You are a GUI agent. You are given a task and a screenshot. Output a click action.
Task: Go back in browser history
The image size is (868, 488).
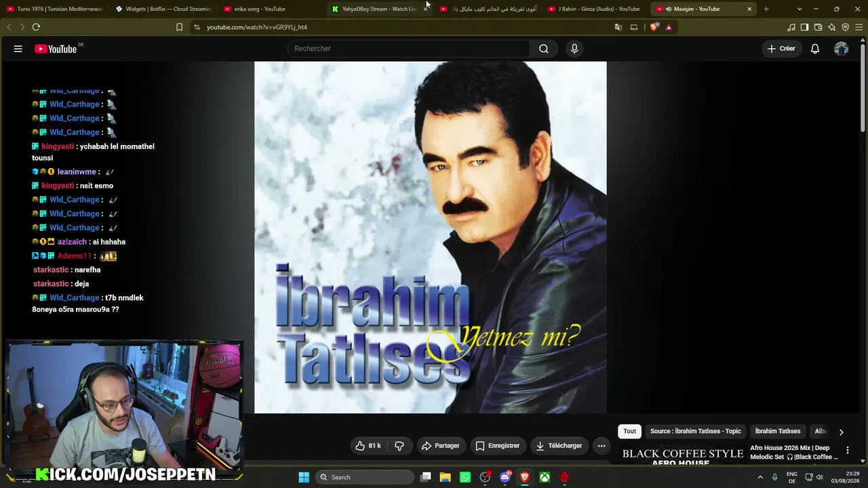pos(9,27)
